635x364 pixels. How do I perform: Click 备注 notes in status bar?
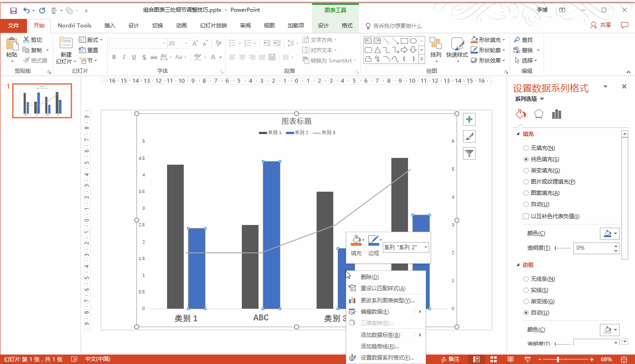point(449,359)
